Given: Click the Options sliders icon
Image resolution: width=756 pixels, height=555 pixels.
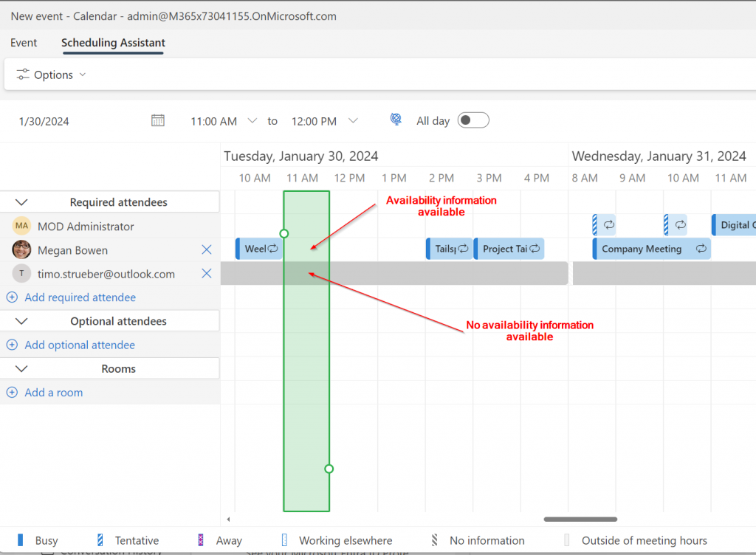Looking at the screenshot, I should [x=23, y=75].
